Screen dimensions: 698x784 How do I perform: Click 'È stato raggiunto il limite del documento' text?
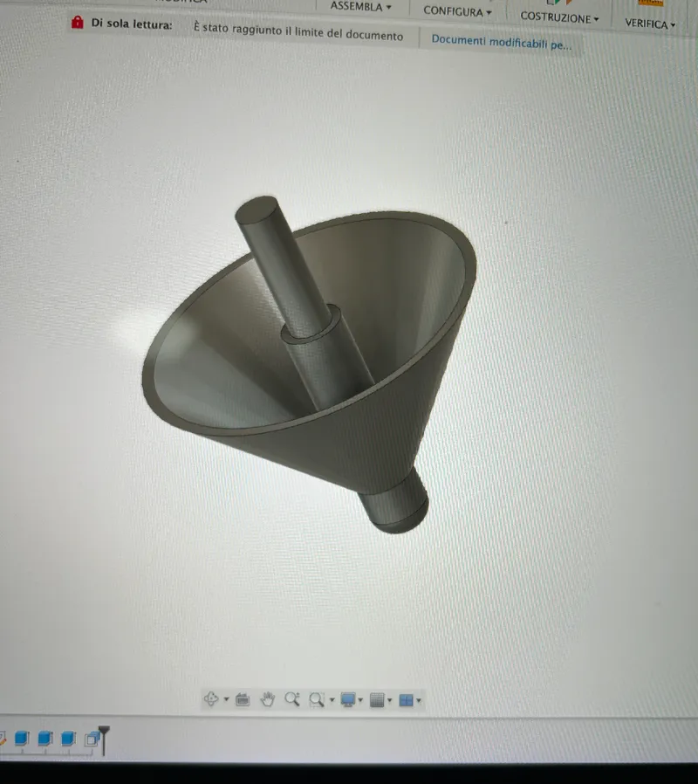click(x=298, y=32)
